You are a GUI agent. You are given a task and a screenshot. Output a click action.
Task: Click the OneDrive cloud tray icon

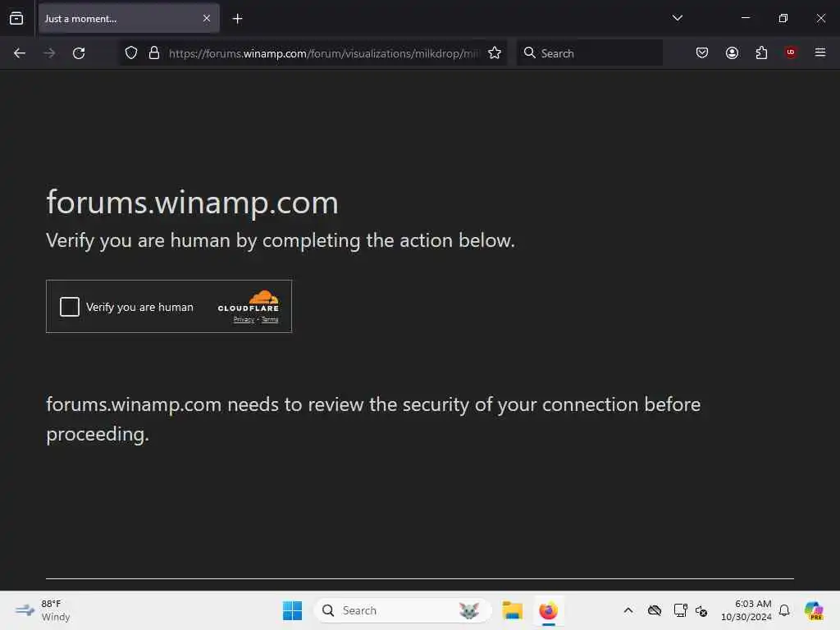point(655,610)
